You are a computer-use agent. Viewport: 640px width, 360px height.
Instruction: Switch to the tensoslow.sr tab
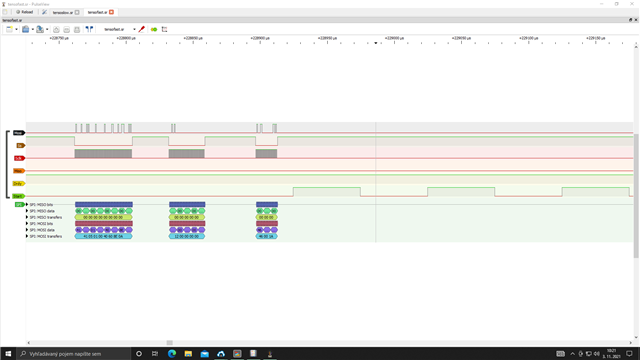tap(63, 12)
